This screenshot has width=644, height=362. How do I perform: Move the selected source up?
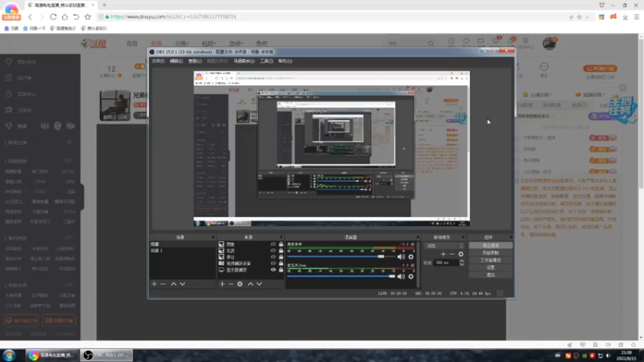(250, 284)
